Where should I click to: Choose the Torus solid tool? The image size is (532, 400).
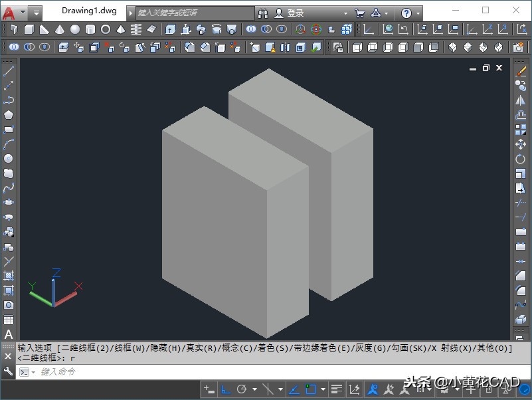(106, 29)
